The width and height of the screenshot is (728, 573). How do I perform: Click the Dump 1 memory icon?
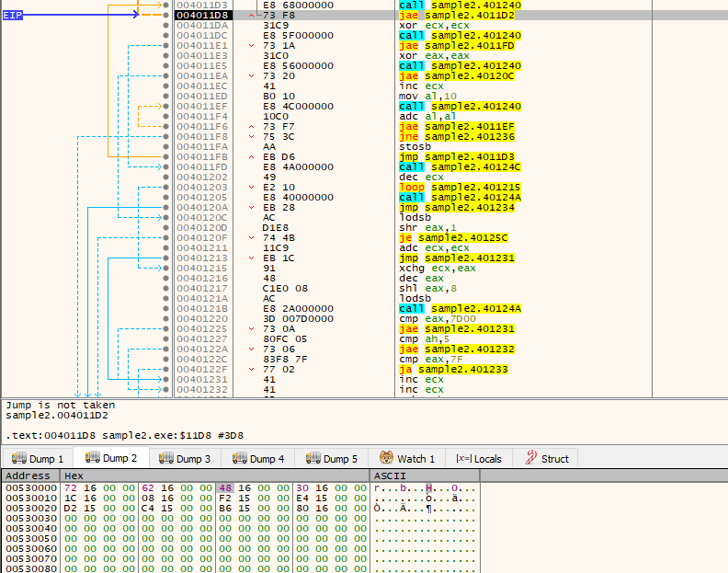[x=19, y=458]
